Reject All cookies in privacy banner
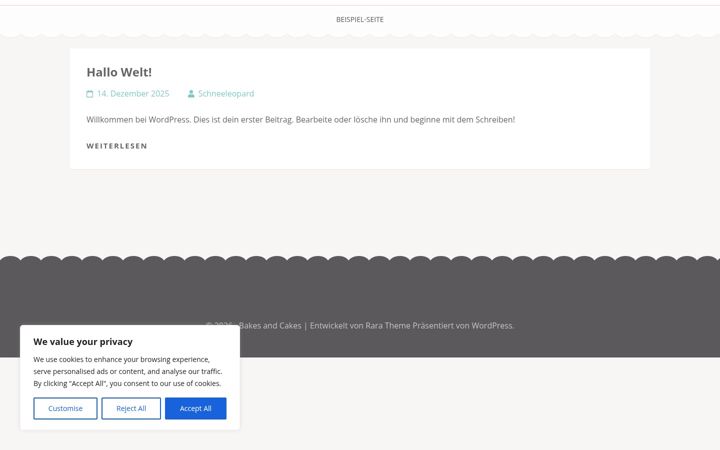The width and height of the screenshot is (720, 450). (x=131, y=408)
